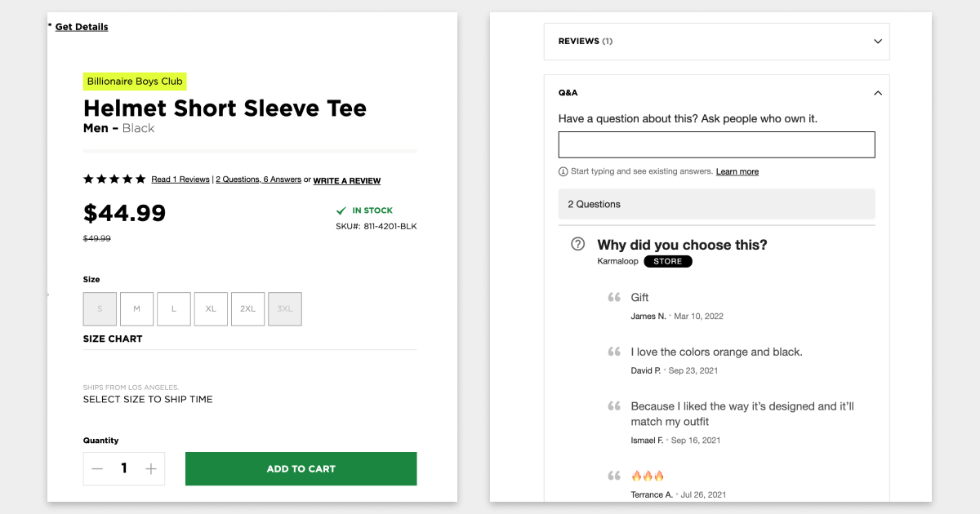Open the Learn more link
Image resolution: width=980 pixels, height=514 pixels.
click(737, 172)
